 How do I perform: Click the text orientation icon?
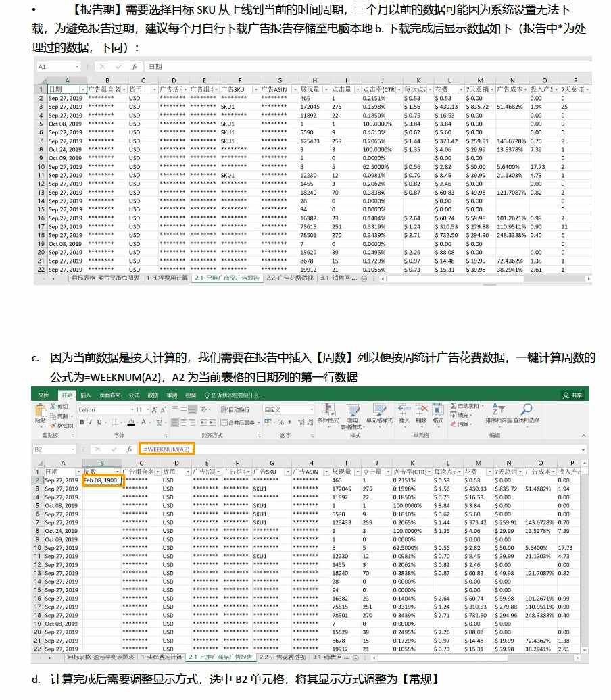click(x=204, y=409)
